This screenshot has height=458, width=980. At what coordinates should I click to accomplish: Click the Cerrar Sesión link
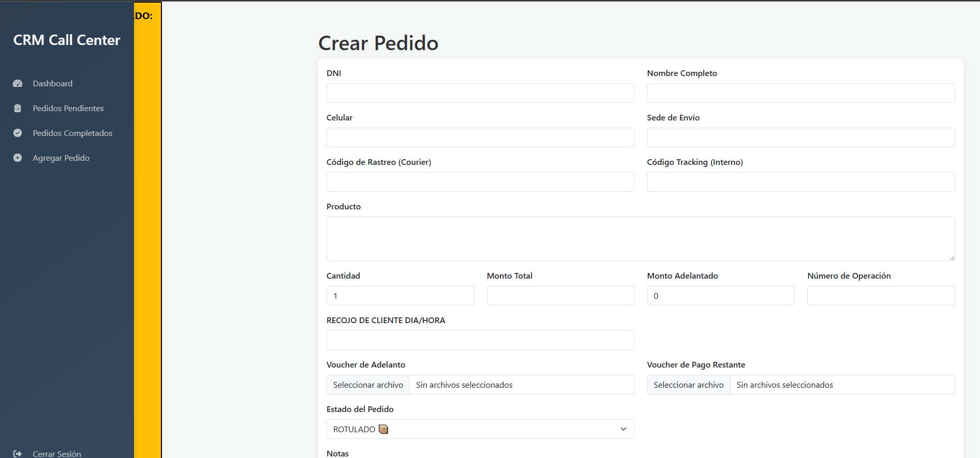(56, 453)
